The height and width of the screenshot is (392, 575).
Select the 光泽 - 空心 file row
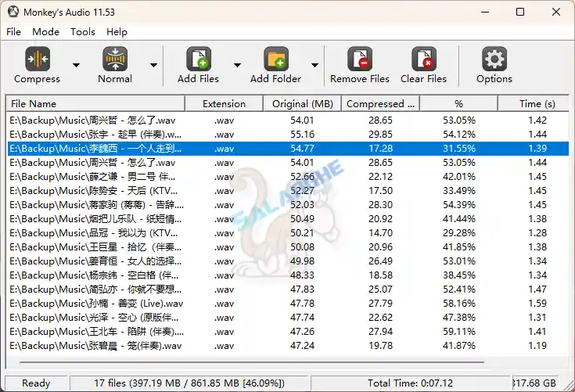(288, 318)
